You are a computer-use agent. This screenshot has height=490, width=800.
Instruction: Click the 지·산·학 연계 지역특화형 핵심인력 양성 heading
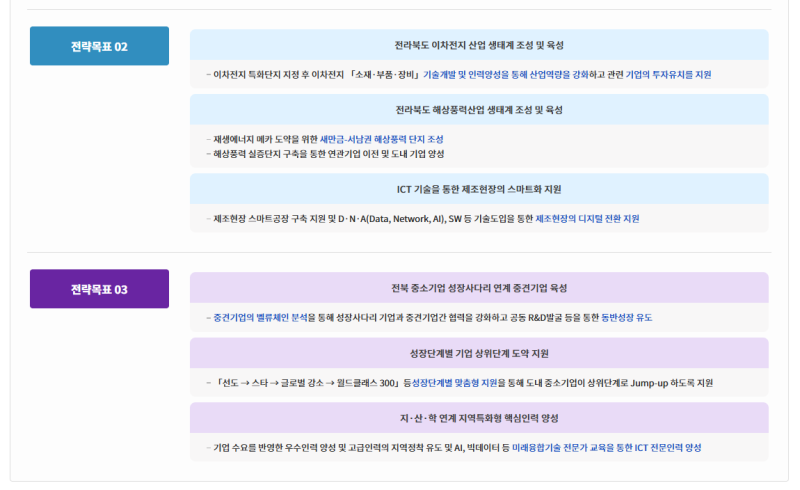pyautogui.click(x=479, y=418)
